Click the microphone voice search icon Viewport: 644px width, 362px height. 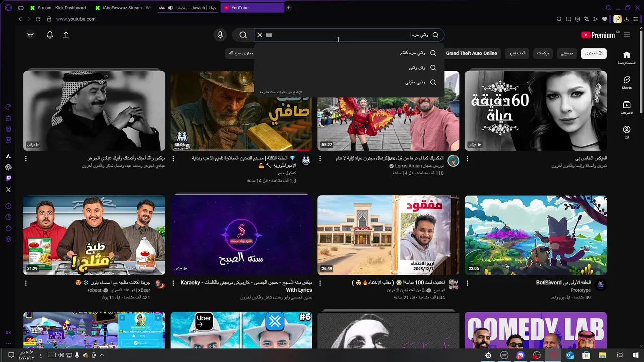pos(220,35)
